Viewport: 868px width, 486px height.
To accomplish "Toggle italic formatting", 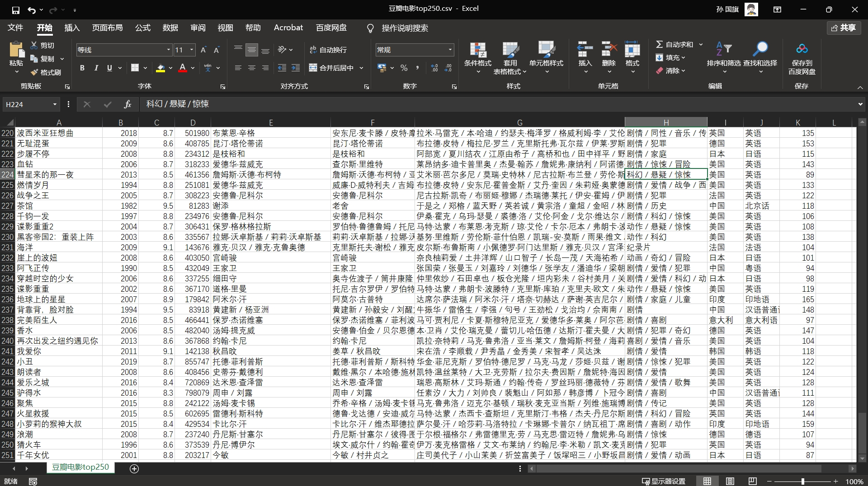I will coord(96,68).
